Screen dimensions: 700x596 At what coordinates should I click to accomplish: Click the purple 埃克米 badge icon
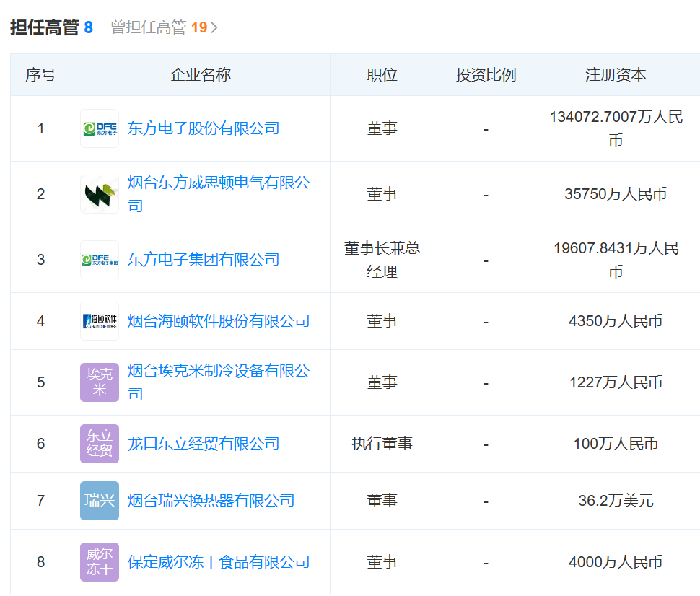pos(100,382)
